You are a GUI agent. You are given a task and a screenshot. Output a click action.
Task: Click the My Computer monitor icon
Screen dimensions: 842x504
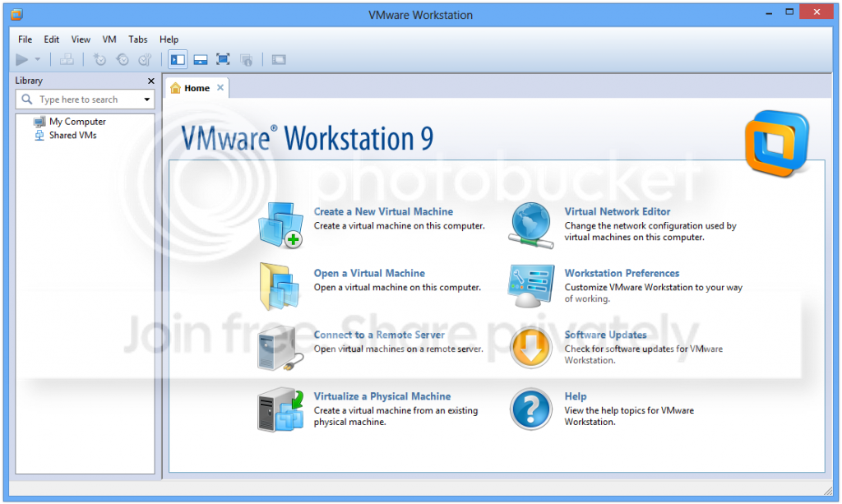(x=39, y=122)
